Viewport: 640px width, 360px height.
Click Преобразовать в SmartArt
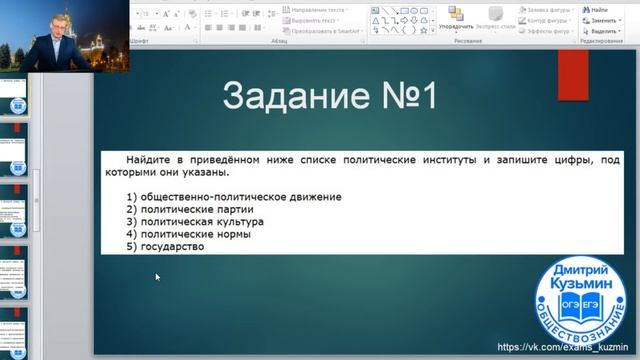coord(322,31)
